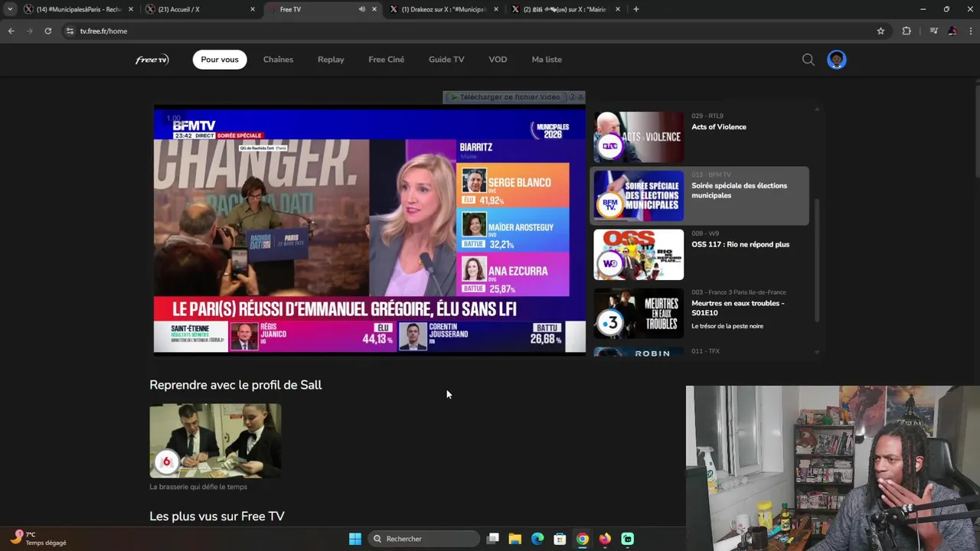The width and height of the screenshot is (980, 551).
Task: Click the 'Meurtres en eaux troubles - S01E10' title
Action: (738, 308)
